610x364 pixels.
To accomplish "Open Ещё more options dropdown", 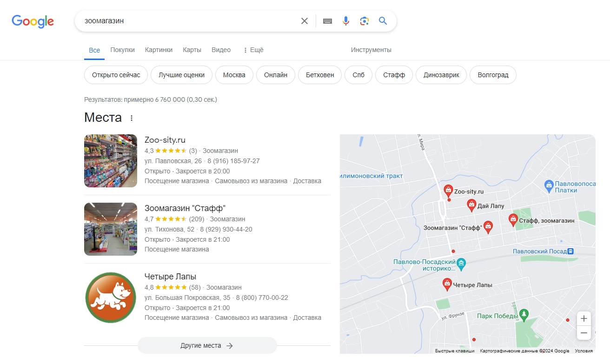I will 253,50.
